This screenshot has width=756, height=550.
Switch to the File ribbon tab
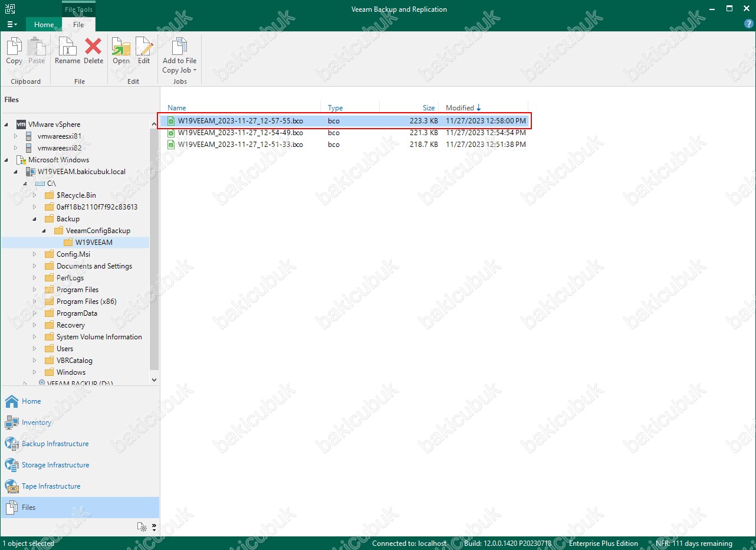[x=78, y=25]
